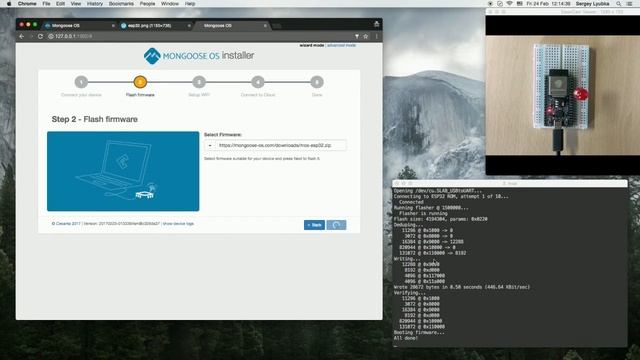
Task: Click the wizard mode label
Action: tap(312, 45)
